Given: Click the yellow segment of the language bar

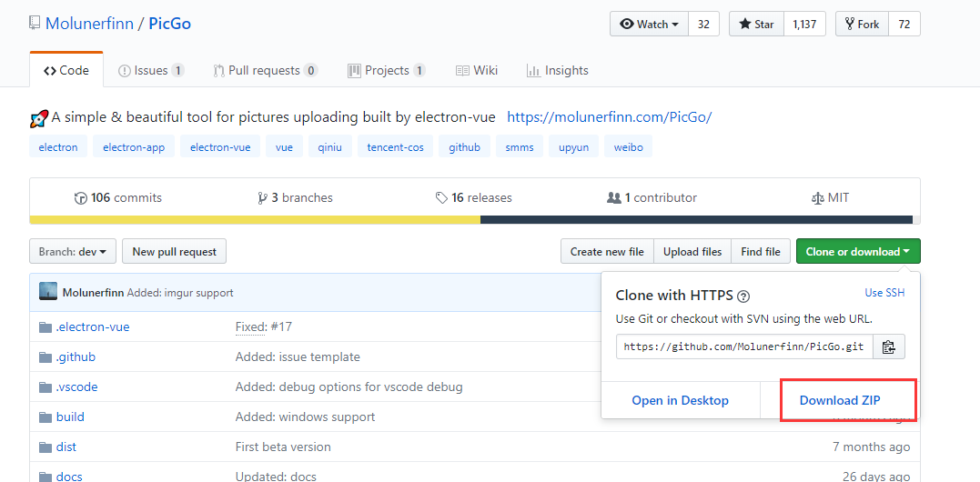Looking at the screenshot, I should coord(255,220).
